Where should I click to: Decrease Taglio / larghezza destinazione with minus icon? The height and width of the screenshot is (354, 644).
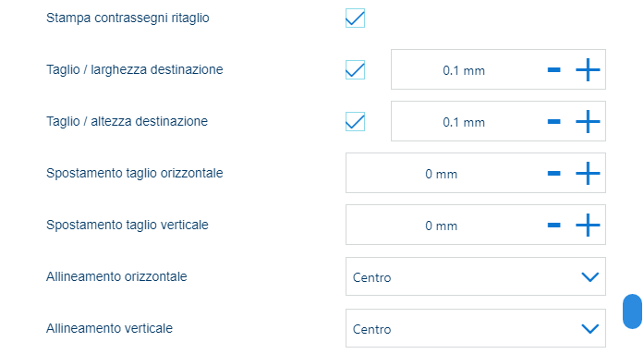pyautogui.click(x=554, y=70)
